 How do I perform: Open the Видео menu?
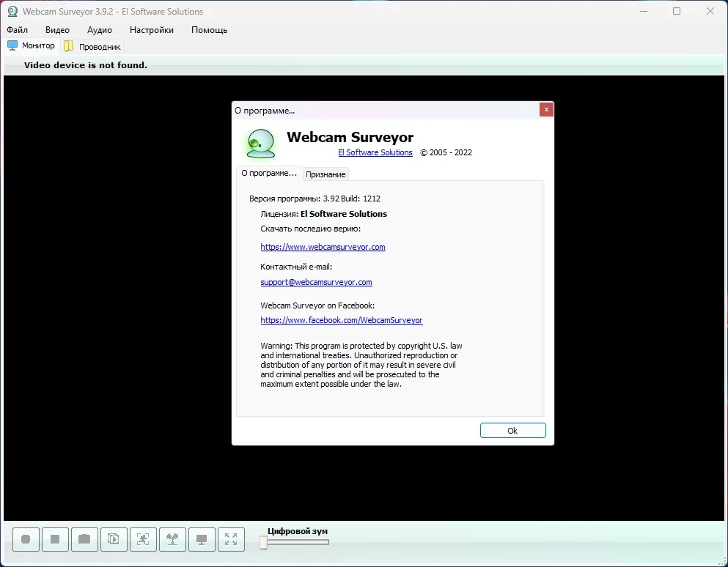pyautogui.click(x=58, y=30)
